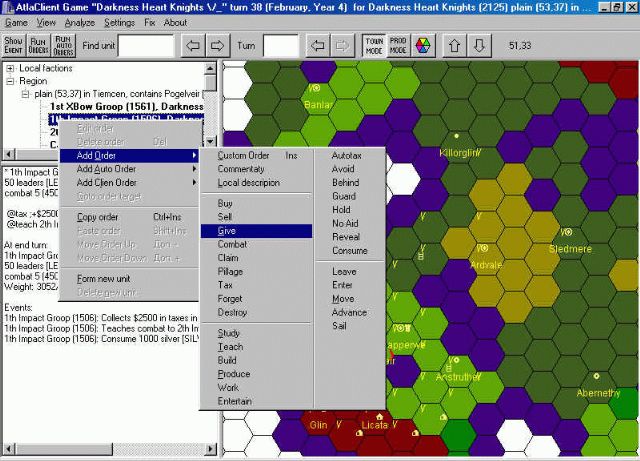640x461 pixels.
Task: Click the previous unit arrow next to Find unit
Action: (193, 45)
